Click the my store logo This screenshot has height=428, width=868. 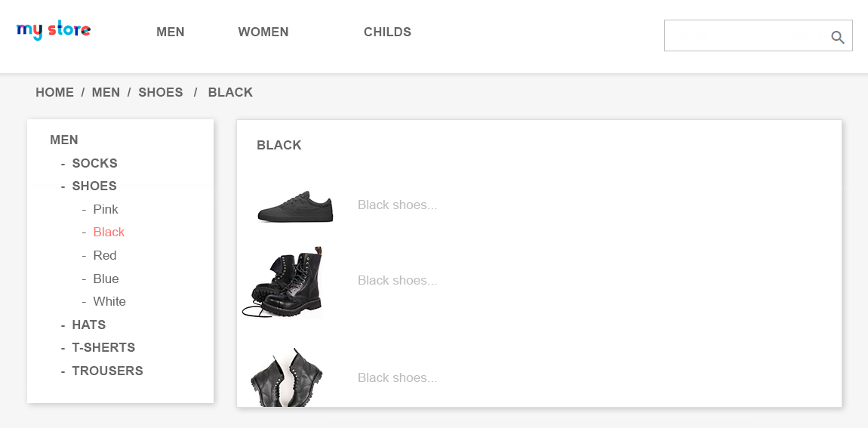click(x=54, y=31)
